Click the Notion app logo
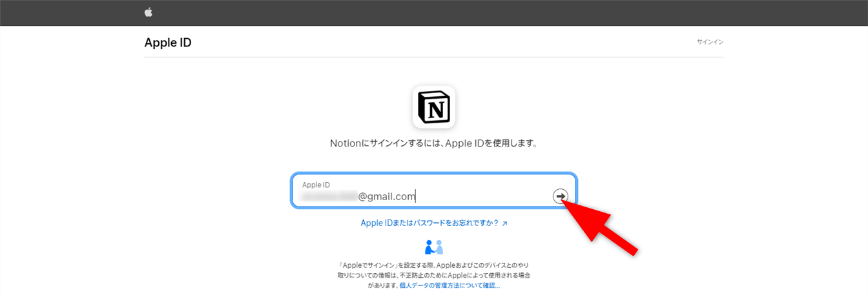This screenshot has width=868, height=297. click(x=434, y=107)
